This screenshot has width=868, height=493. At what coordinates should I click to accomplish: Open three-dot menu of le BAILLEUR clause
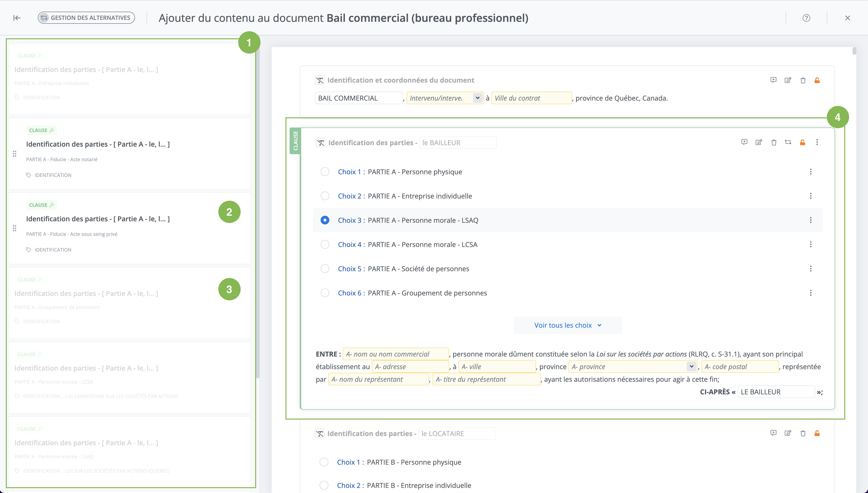pyautogui.click(x=817, y=142)
